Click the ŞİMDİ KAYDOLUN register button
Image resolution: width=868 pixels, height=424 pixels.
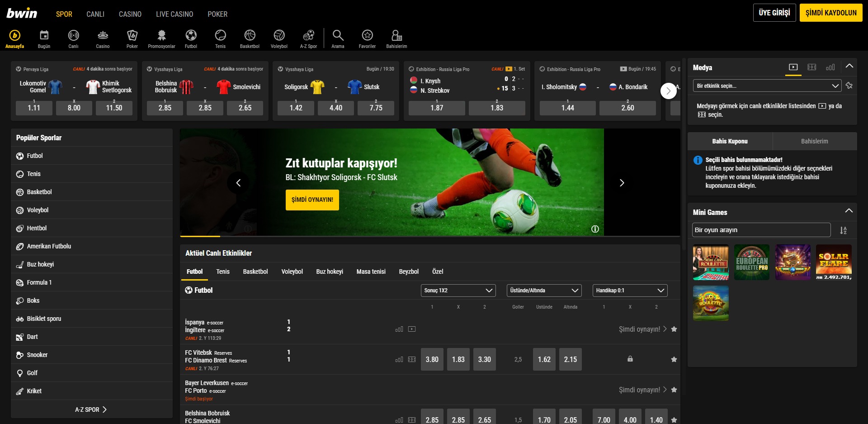pos(831,13)
